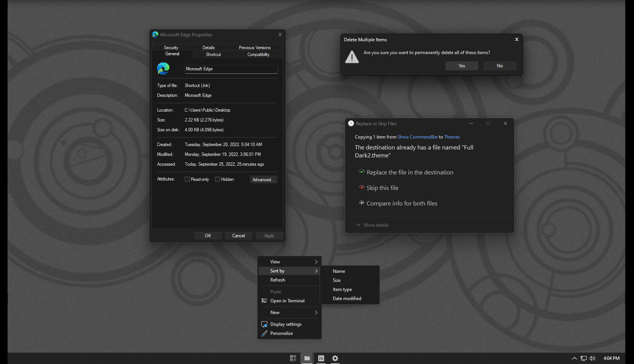Screen dimensions: 634x364
Task: Click Yes to permanently delete items
Action: click(x=461, y=65)
